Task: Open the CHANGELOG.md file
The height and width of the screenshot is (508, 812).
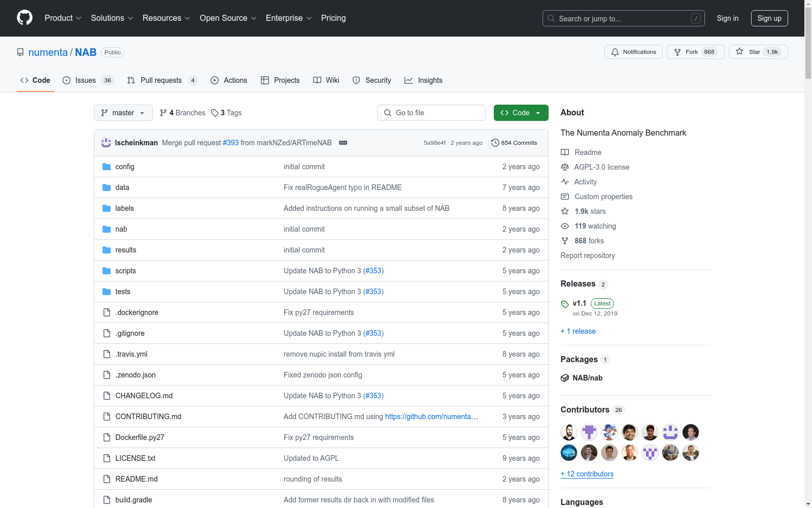Action: [144, 396]
